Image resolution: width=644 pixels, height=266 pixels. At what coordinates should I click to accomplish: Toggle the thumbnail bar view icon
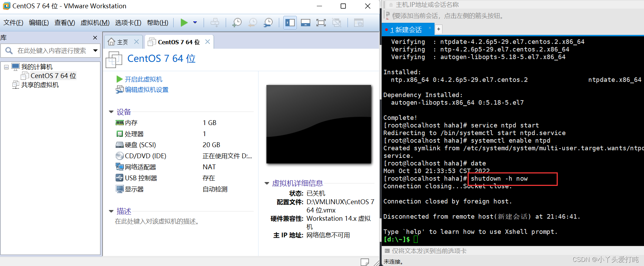tap(305, 23)
